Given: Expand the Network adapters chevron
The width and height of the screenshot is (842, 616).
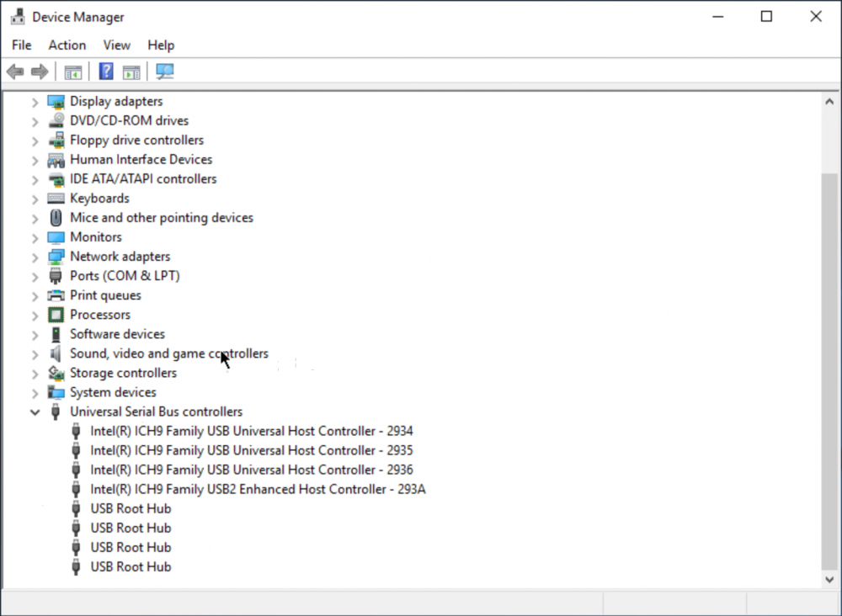Looking at the screenshot, I should [x=35, y=257].
